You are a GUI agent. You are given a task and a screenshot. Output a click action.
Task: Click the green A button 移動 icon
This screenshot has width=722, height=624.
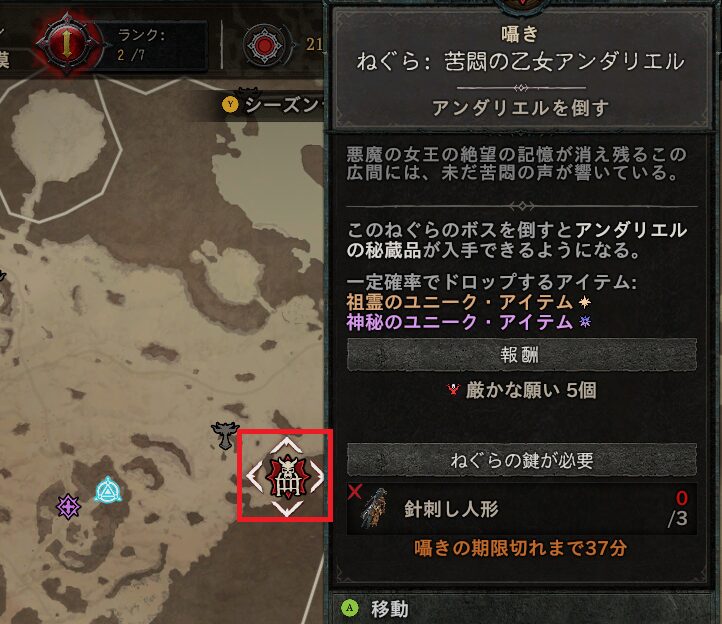[350, 608]
